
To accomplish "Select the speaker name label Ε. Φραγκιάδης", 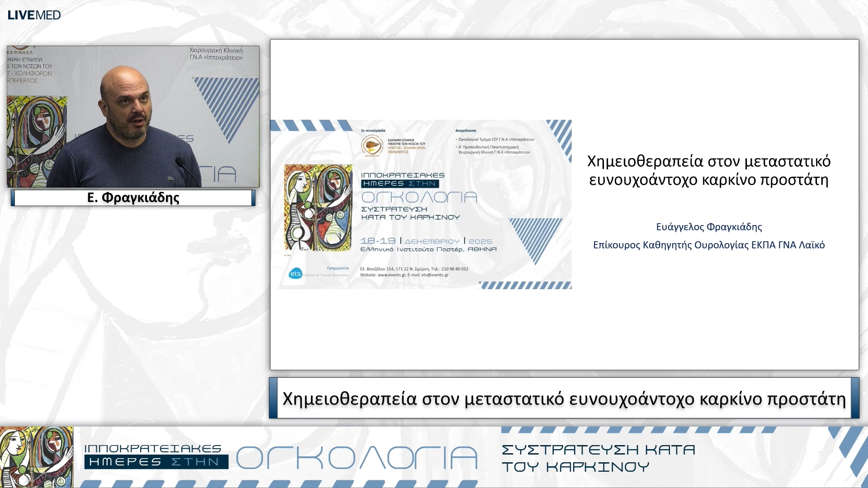I will [133, 197].
